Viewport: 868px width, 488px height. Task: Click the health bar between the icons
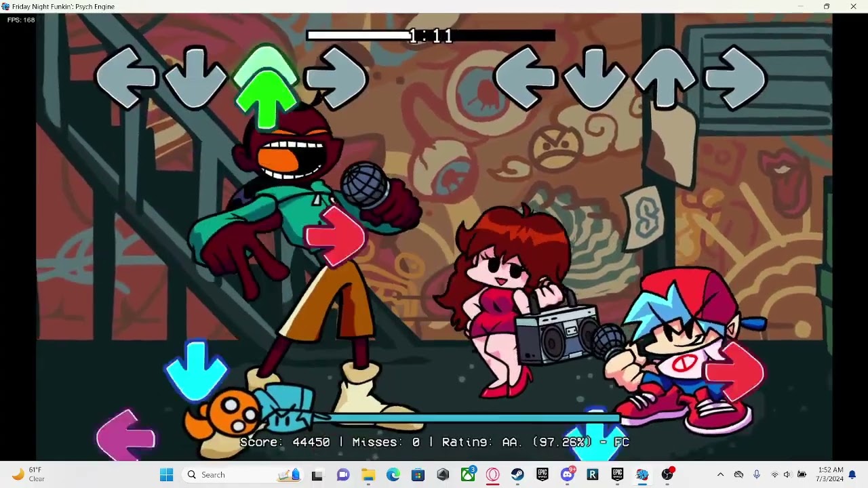tap(468, 418)
